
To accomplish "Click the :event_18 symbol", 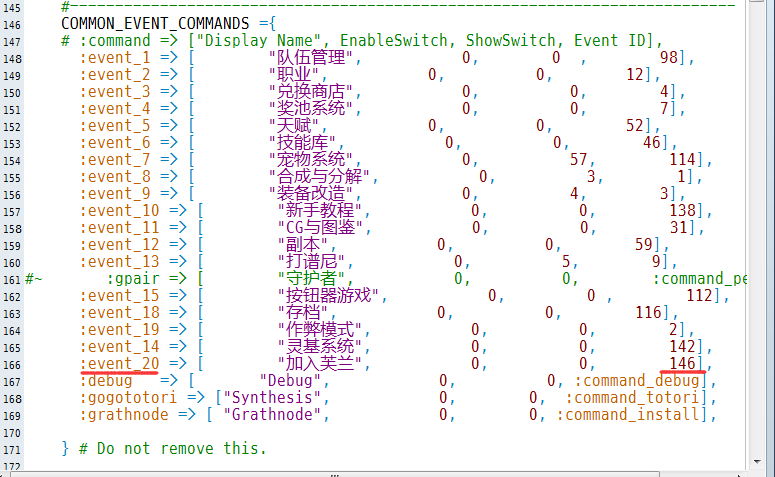I will [x=119, y=312].
